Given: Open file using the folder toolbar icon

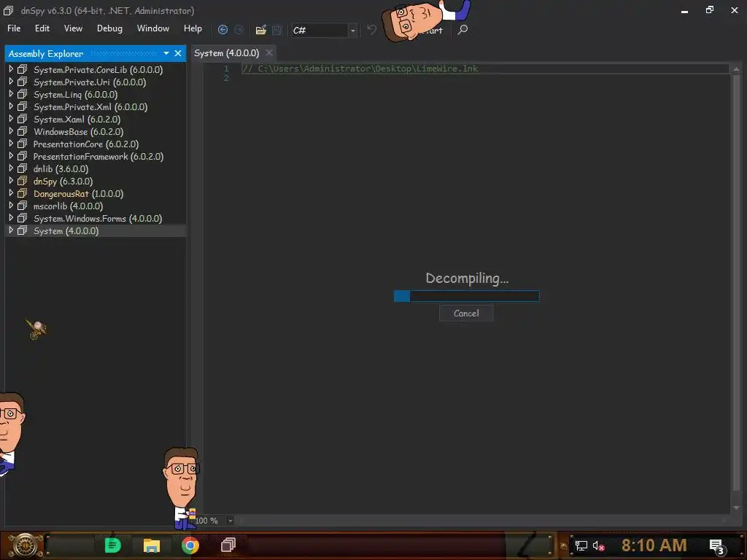Looking at the screenshot, I should [260, 30].
